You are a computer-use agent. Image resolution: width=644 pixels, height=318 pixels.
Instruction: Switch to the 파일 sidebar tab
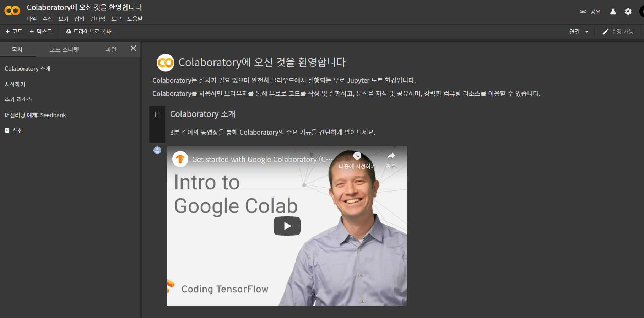click(111, 49)
